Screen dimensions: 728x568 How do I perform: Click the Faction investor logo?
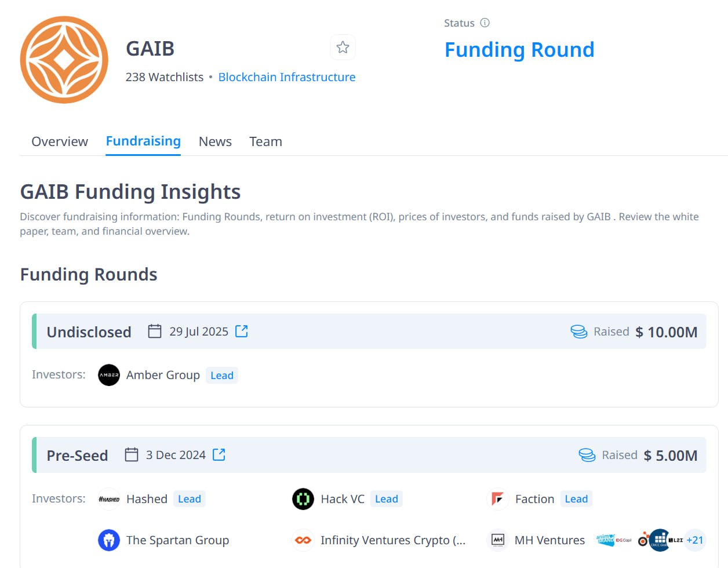pyautogui.click(x=497, y=499)
